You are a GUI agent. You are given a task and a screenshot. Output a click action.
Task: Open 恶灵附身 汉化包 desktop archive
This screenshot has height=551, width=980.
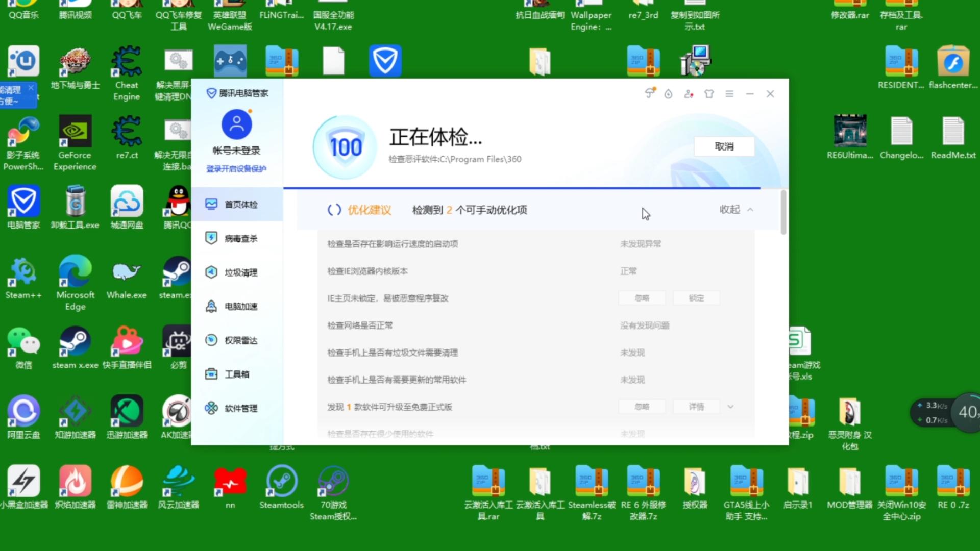point(850,424)
